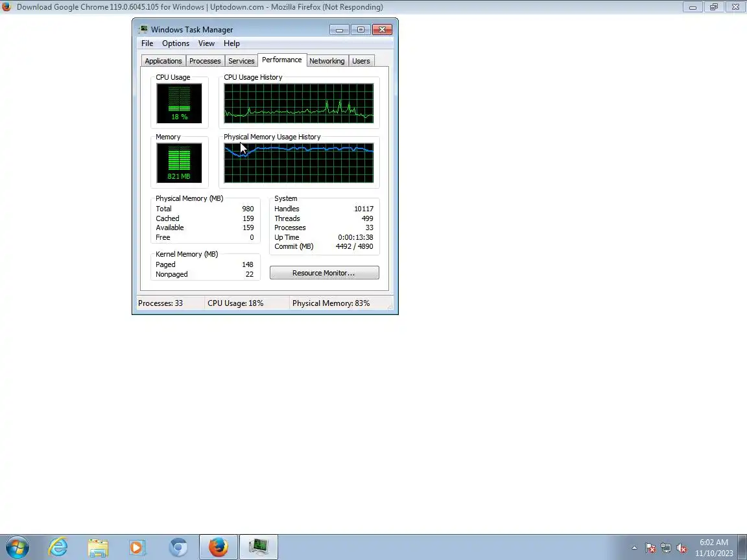Switch to Firefox via taskbar icon
The image size is (747, 560).
click(x=218, y=547)
